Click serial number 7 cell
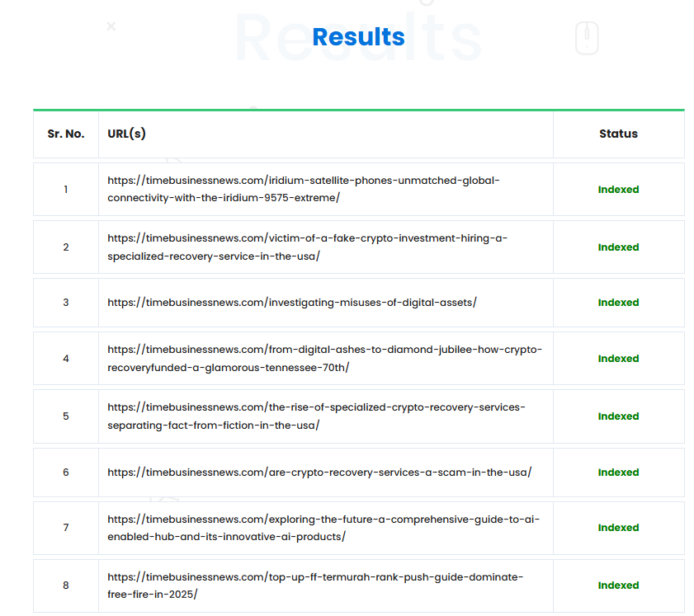 [x=66, y=528]
